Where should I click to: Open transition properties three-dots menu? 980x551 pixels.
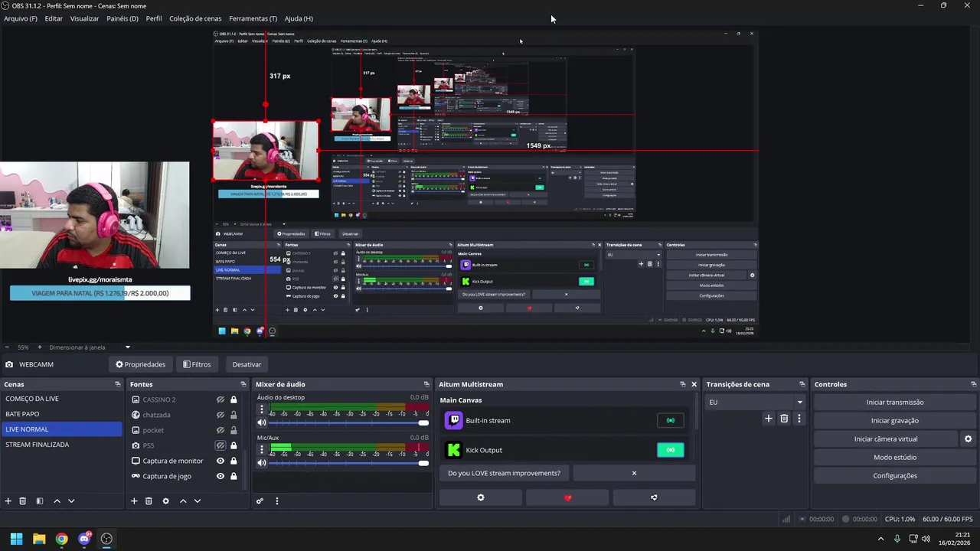799,419
